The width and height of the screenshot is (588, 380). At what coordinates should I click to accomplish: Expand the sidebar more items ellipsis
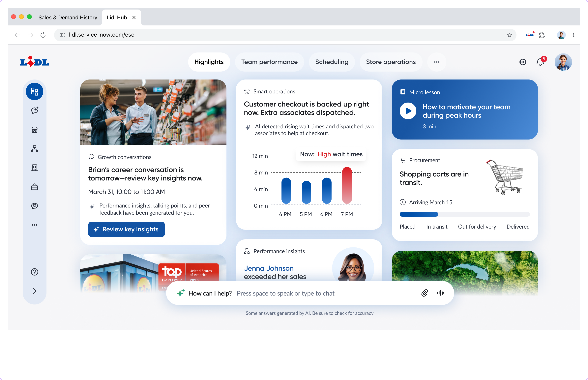(35, 225)
